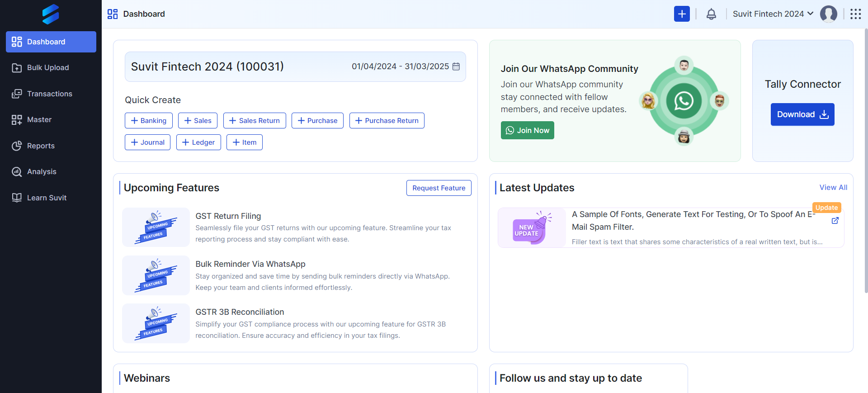Select Bulk Reminder Via WhatsApp title

pyautogui.click(x=250, y=264)
